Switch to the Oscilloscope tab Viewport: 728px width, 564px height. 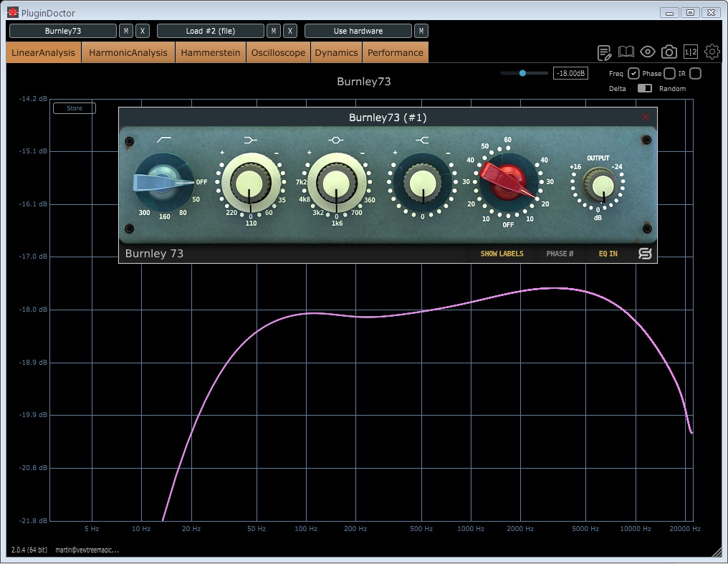click(x=278, y=53)
